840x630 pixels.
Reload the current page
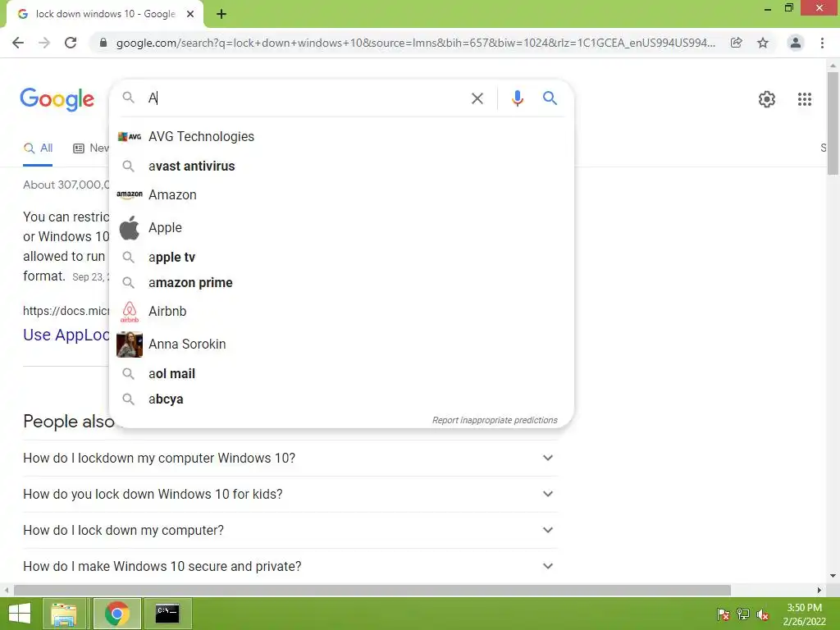click(71, 43)
